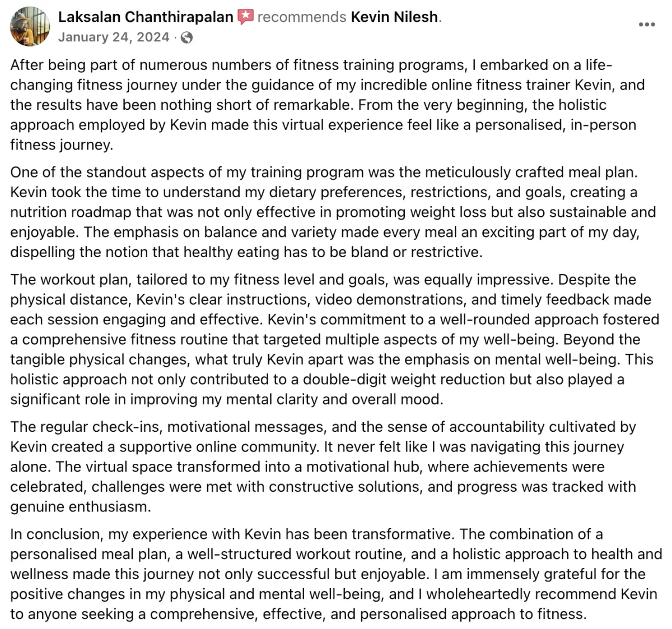Viewport: 672px width, 629px height.
Task: Click the paragraph starting "After being part"
Action: tap(330, 105)
